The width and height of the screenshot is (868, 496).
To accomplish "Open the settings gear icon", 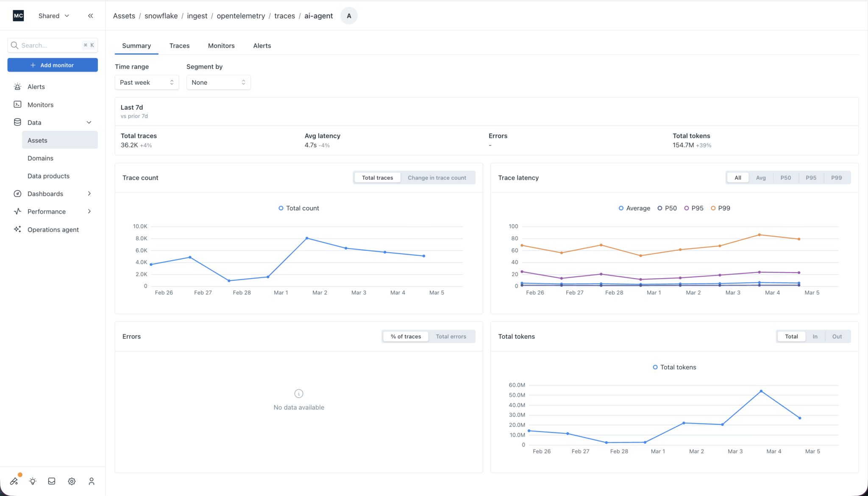I will [x=72, y=481].
